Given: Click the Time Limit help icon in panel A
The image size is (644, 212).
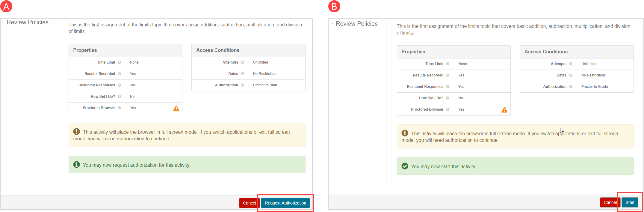Looking at the screenshot, I should (120, 62).
